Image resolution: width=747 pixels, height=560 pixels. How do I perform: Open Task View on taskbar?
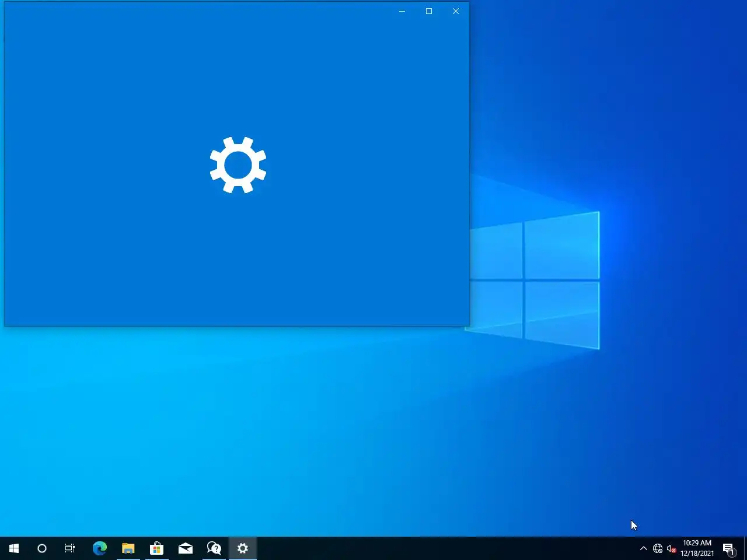pos(70,548)
